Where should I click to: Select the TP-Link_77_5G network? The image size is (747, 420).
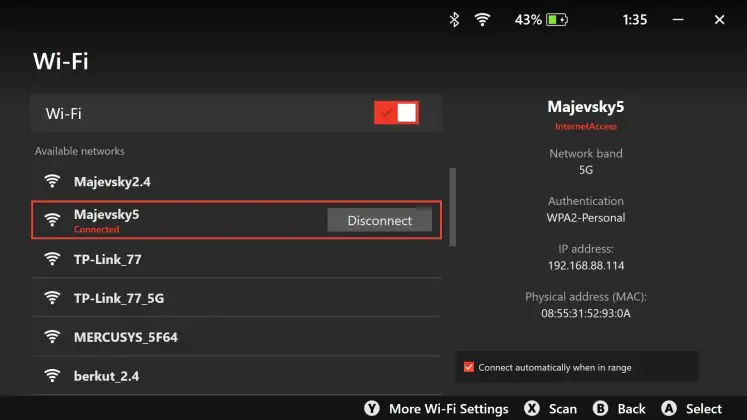(236, 298)
